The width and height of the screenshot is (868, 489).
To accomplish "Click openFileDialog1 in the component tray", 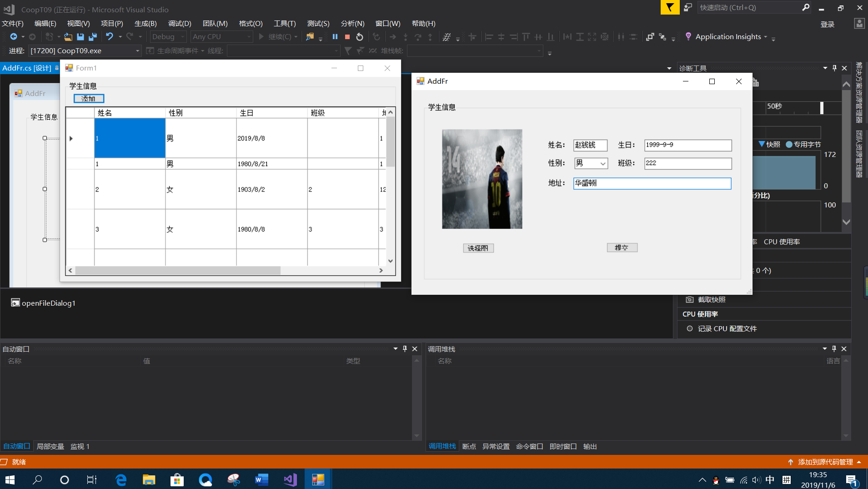I will tap(43, 303).
